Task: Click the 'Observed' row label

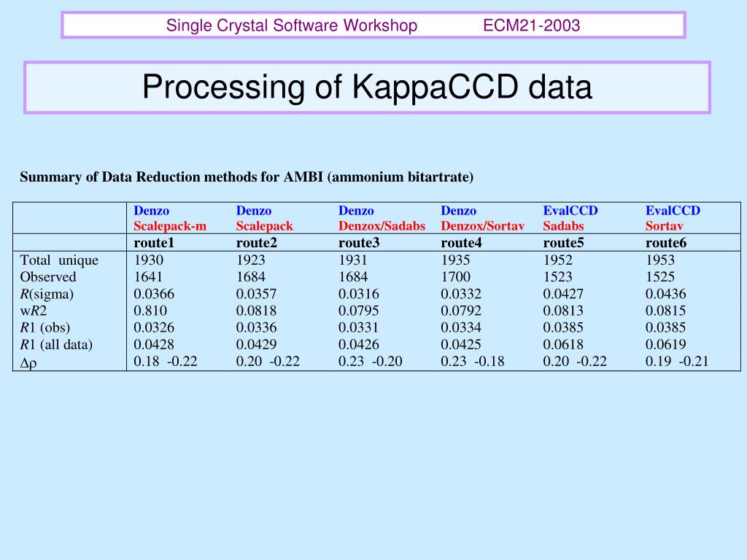Action: (x=48, y=277)
